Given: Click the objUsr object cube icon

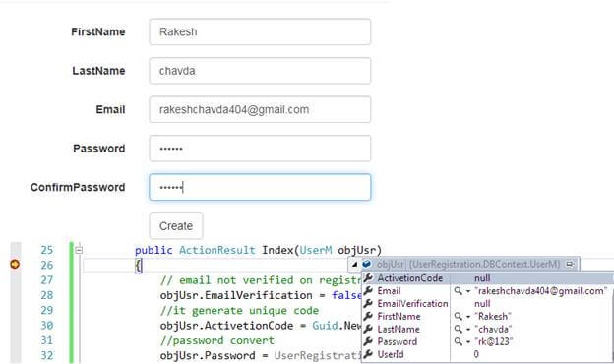Looking at the screenshot, I should pos(366,265).
